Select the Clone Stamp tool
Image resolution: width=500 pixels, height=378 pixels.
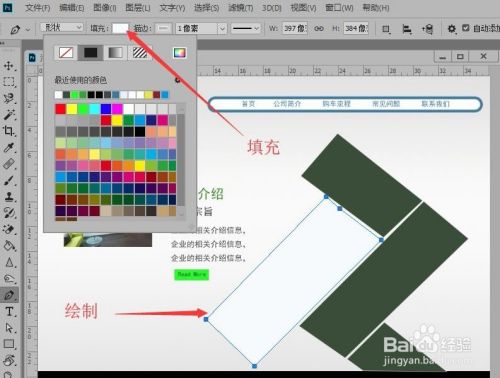[x=9, y=196]
